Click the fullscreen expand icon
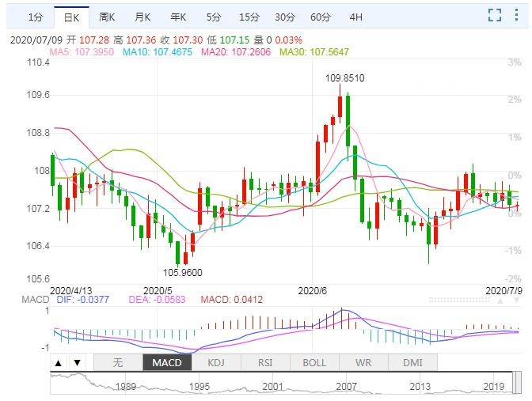Viewport: 532px width, 401px height. (495, 15)
